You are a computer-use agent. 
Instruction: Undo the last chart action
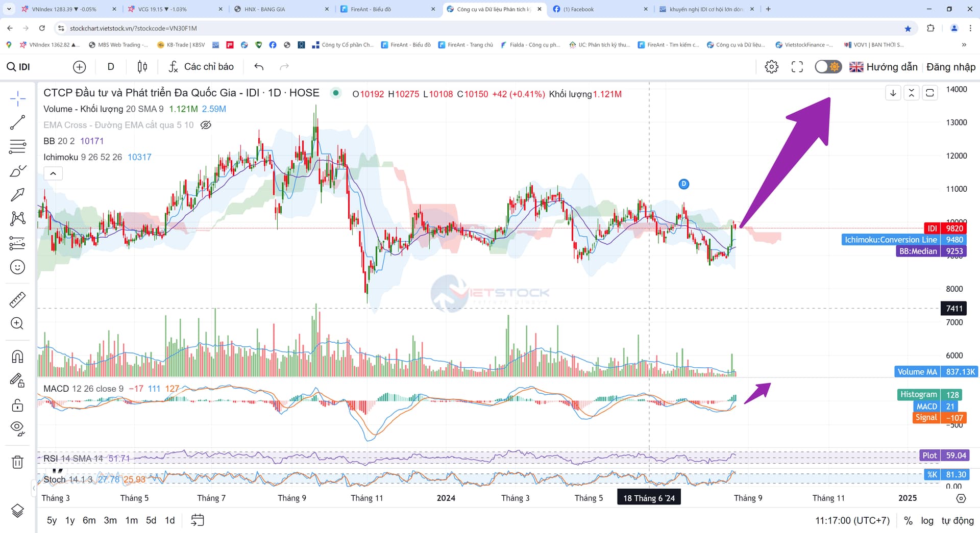pos(259,67)
